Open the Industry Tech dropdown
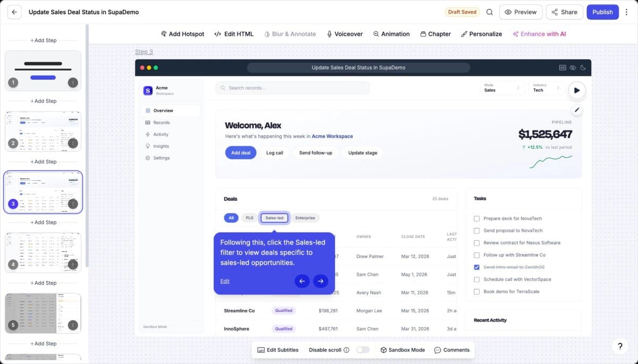638x364 pixels. [546, 88]
